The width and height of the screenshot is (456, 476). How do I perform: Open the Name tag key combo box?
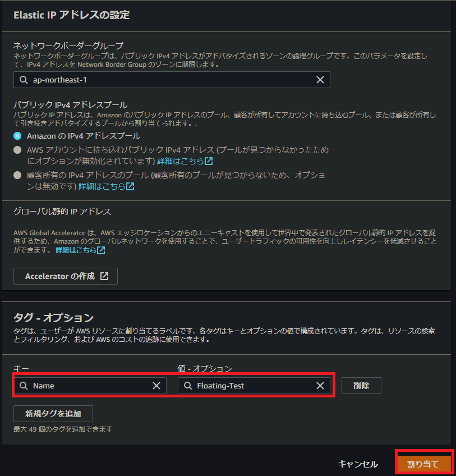[90, 386]
